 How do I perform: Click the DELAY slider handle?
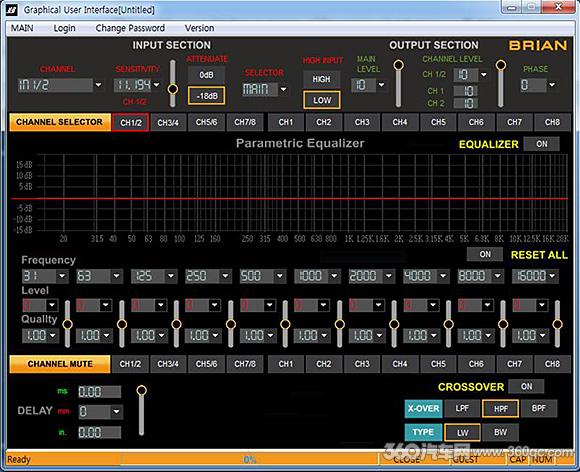[x=141, y=390]
